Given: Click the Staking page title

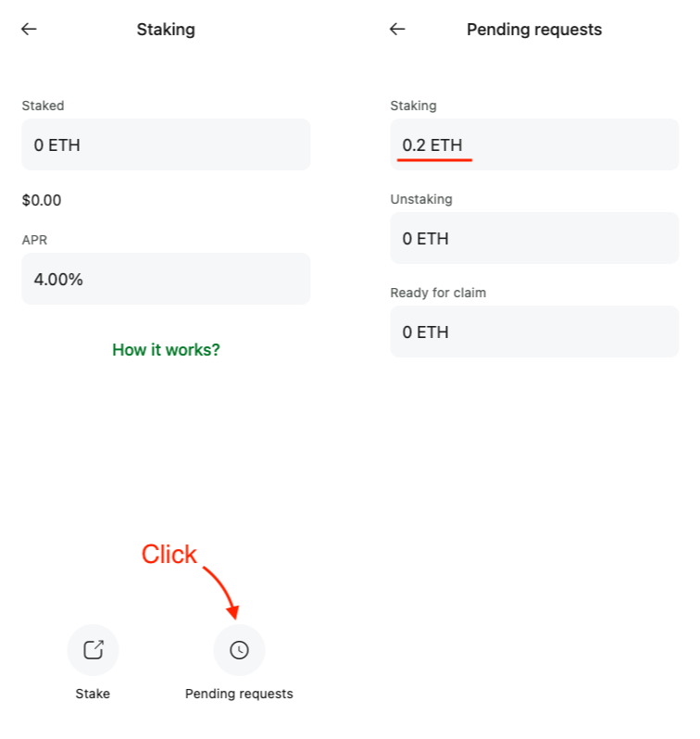Looking at the screenshot, I should tap(166, 30).
